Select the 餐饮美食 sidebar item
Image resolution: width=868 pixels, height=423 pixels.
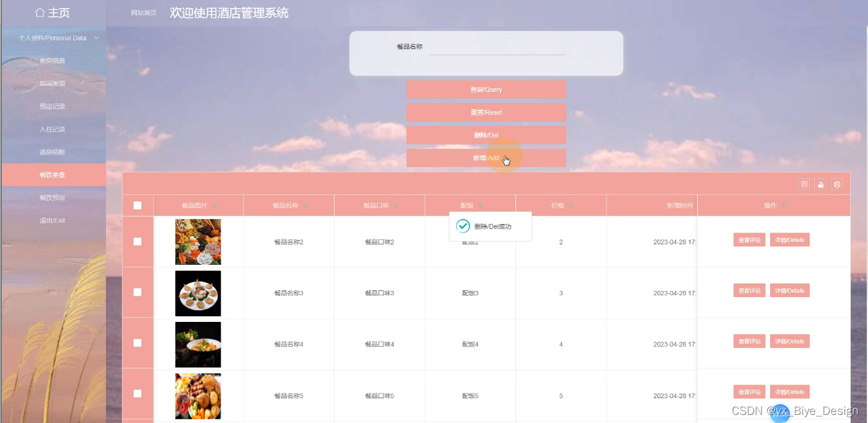(53, 175)
